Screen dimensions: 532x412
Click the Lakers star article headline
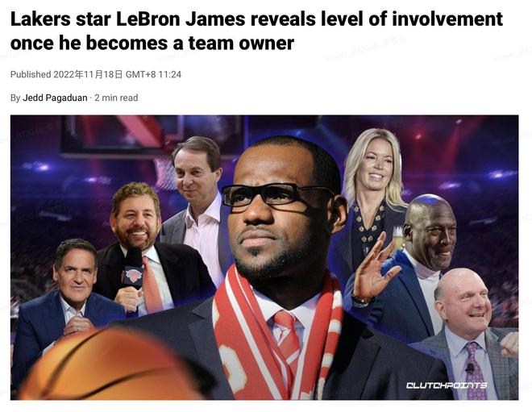pos(256,31)
